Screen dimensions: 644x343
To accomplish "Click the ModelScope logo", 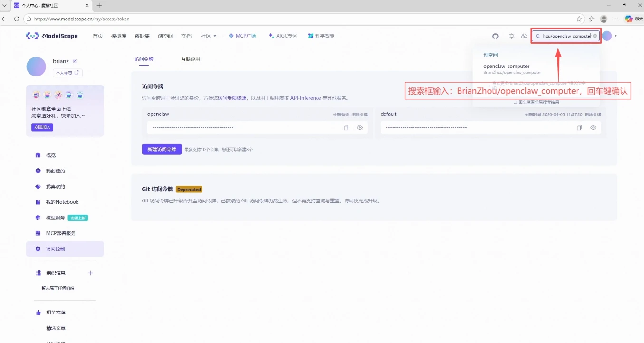I will (x=51, y=36).
